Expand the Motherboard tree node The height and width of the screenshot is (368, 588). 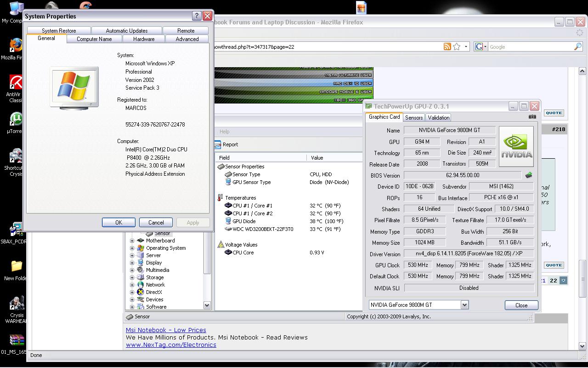pyautogui.click(x=132, y=241)
